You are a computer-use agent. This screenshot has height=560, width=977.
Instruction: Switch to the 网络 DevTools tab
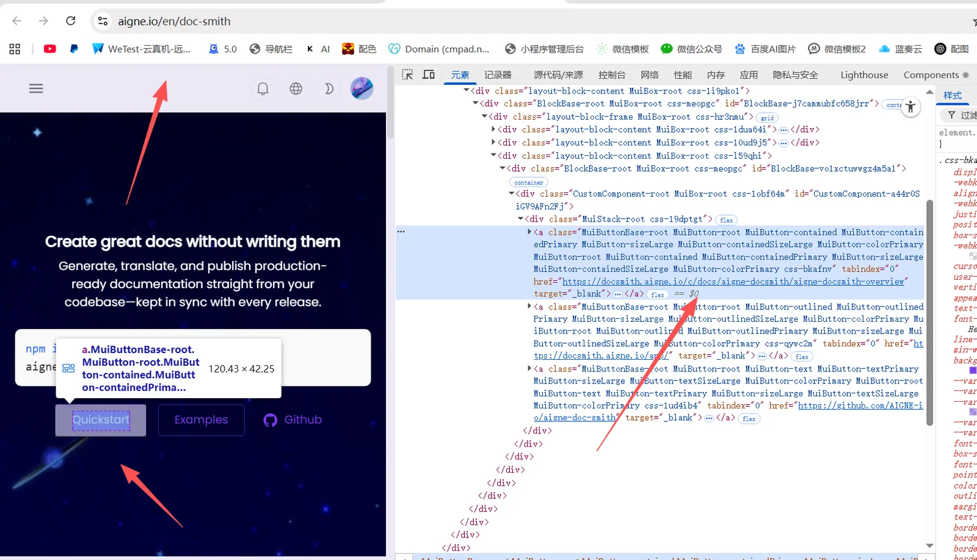coord(650,75)
